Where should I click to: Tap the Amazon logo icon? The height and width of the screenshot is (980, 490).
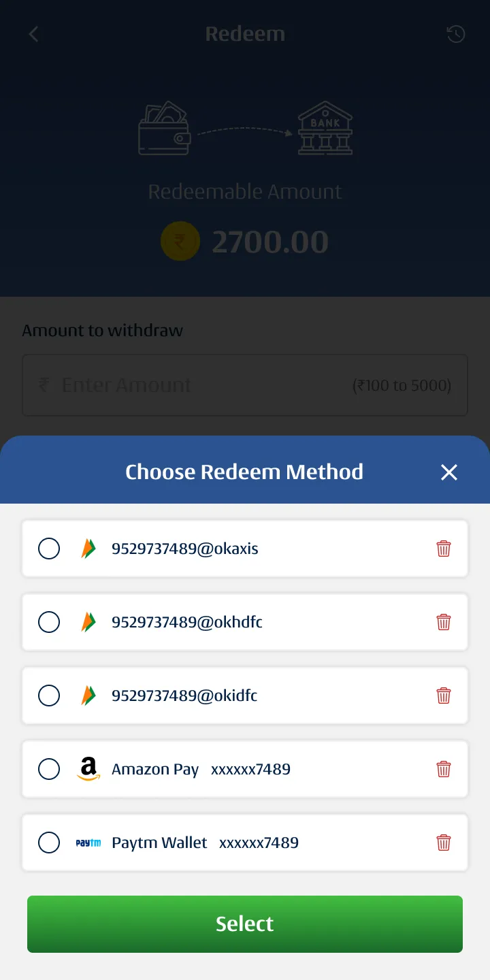[x=88, y=769]
